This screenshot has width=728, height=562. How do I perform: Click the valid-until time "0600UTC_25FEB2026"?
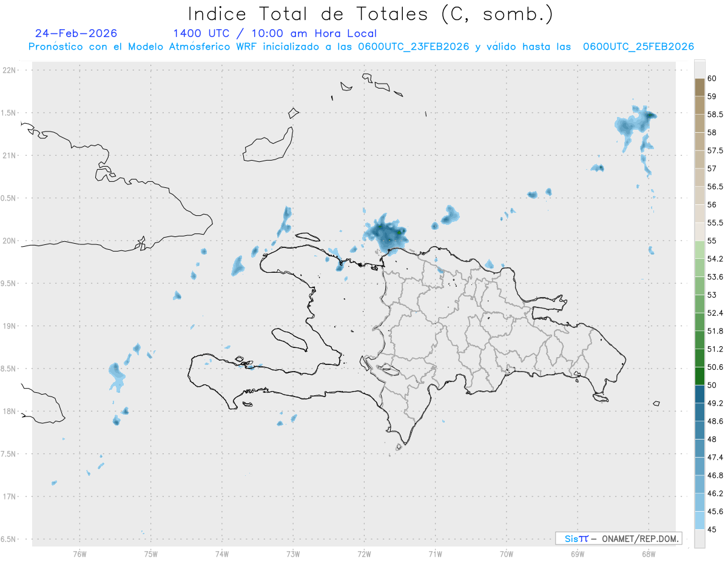pyautogui.click(x=638, y=47)
